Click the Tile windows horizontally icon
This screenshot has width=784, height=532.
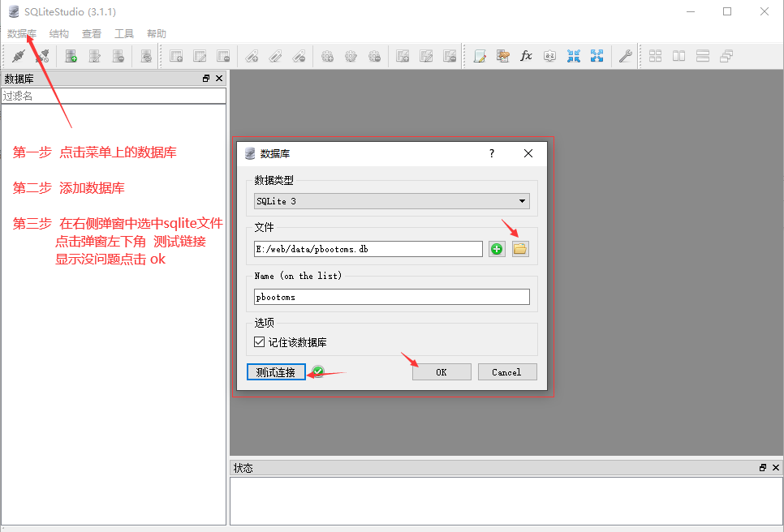pos(678,56)
